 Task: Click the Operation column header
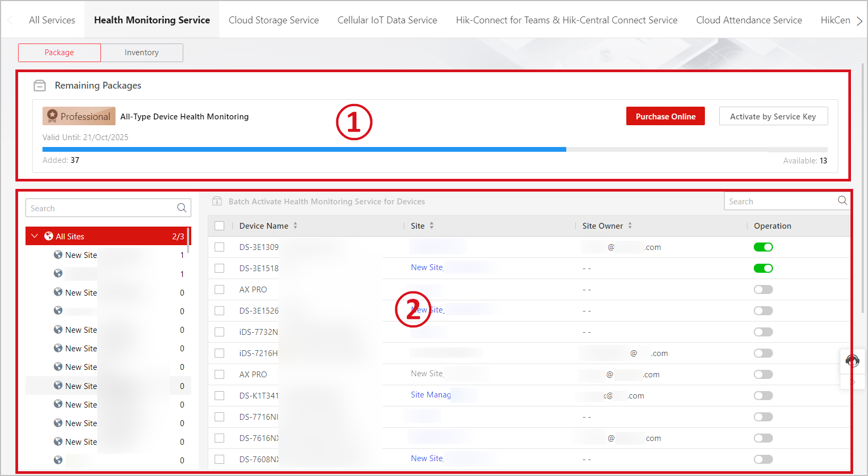click(x=773, y=226)
